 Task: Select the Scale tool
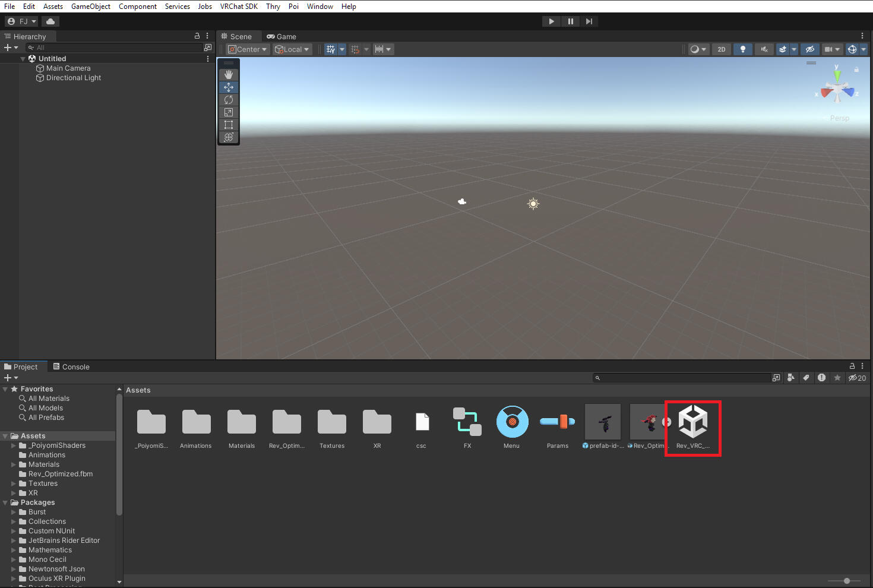click(229, 112)
